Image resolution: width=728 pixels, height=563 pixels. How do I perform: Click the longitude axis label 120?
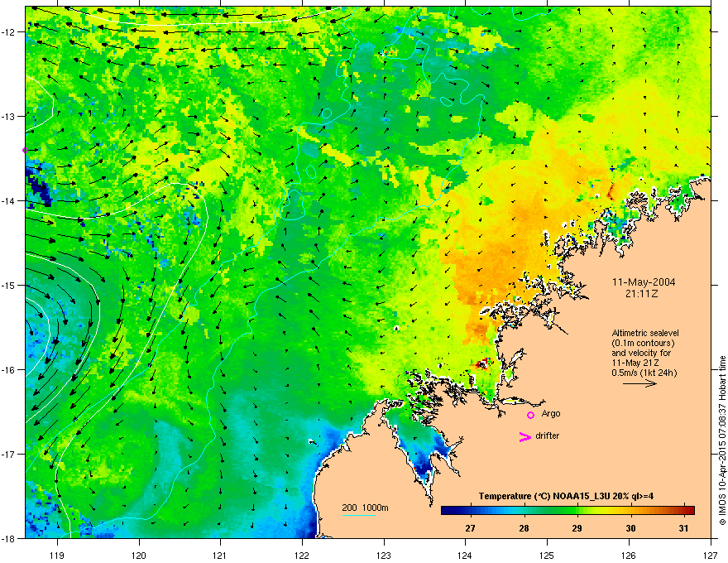click(139, 555)
